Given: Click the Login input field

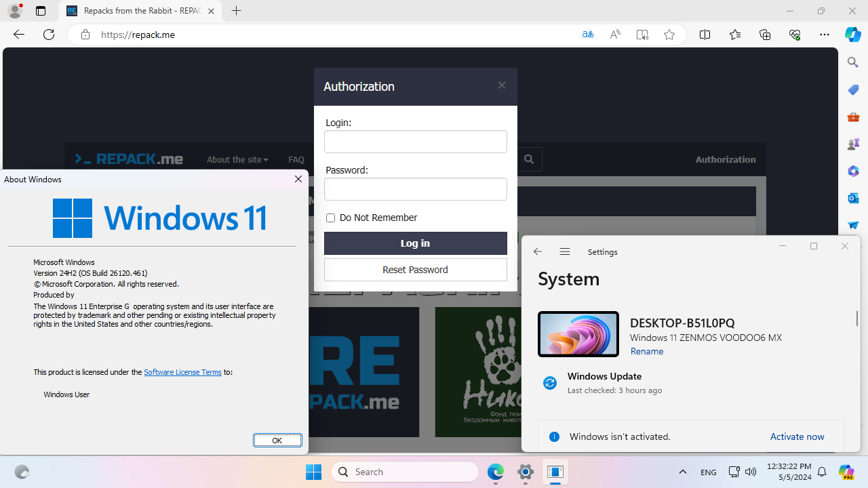Looking at the screenshot, I should point(416,142).
